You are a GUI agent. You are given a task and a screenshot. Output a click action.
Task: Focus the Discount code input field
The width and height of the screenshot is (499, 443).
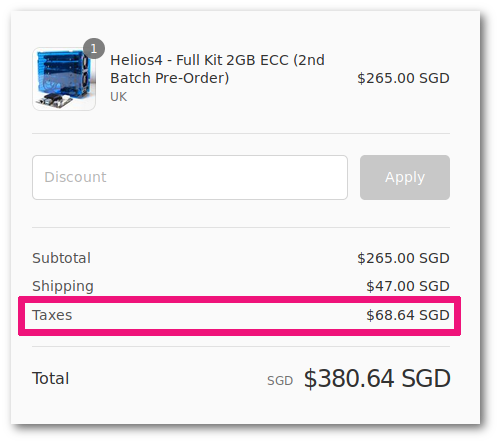(190, 177)
